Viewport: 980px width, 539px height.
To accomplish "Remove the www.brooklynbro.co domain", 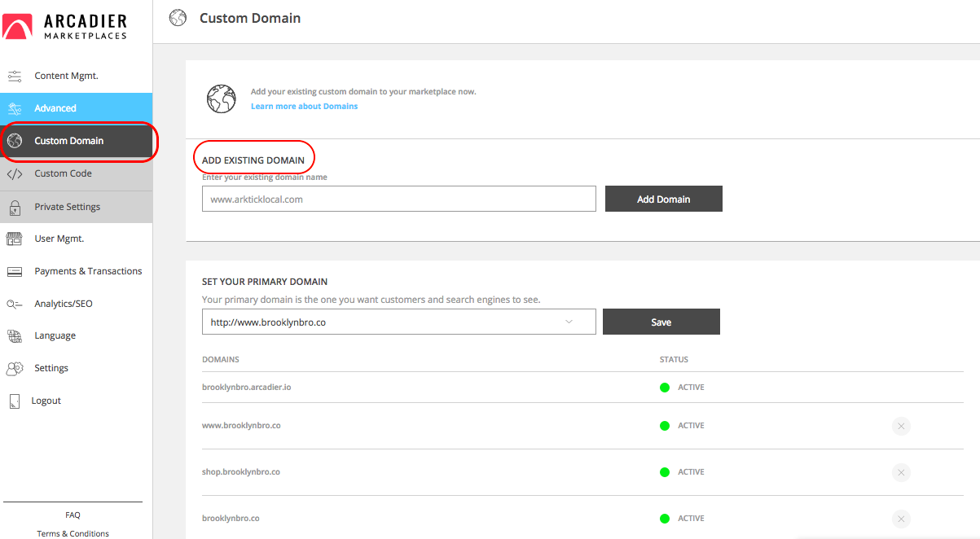I will [900, 426].
